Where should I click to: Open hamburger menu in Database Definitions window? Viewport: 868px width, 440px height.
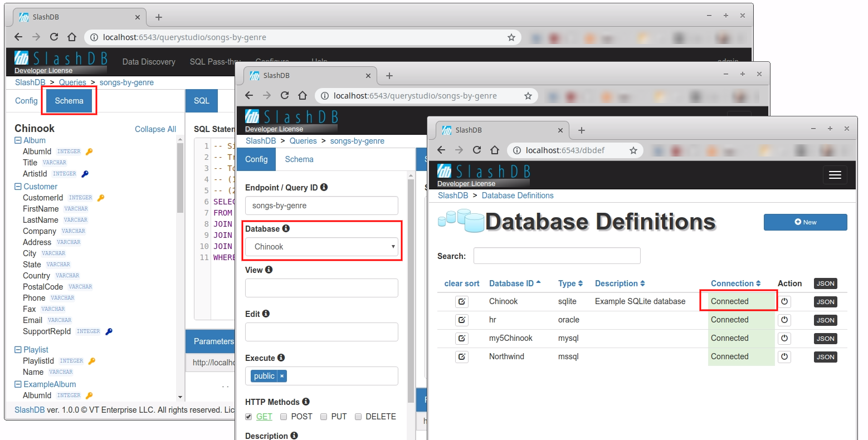pos(835,175)
